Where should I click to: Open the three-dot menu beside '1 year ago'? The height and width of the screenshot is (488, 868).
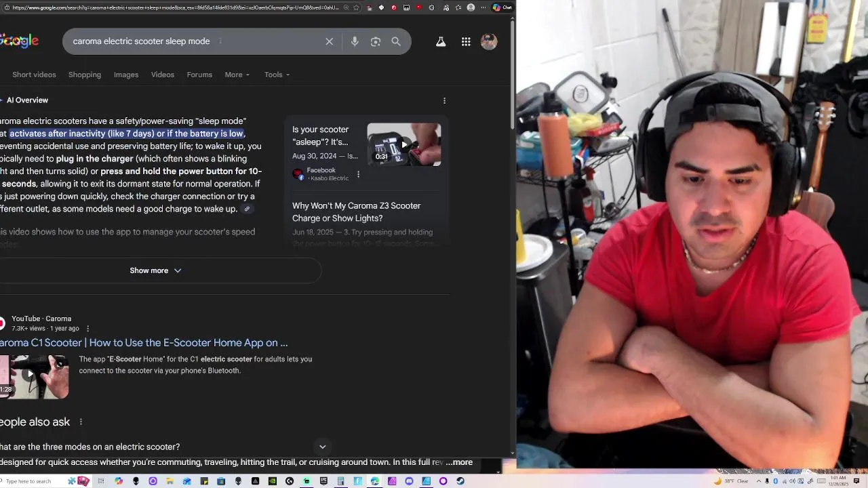(87, 329)
